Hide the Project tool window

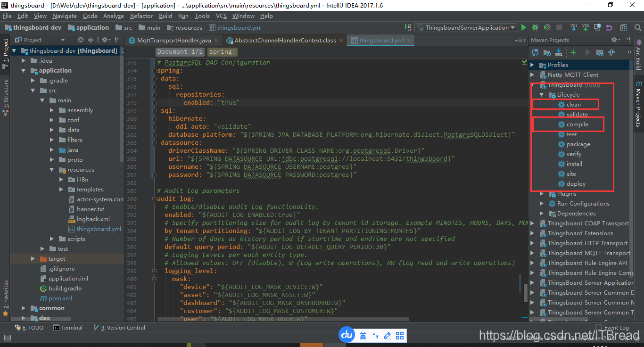click(x=117, y=40)
